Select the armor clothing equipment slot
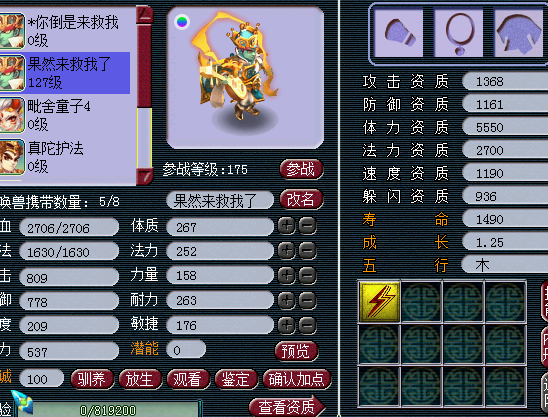 tap(519, 33)
